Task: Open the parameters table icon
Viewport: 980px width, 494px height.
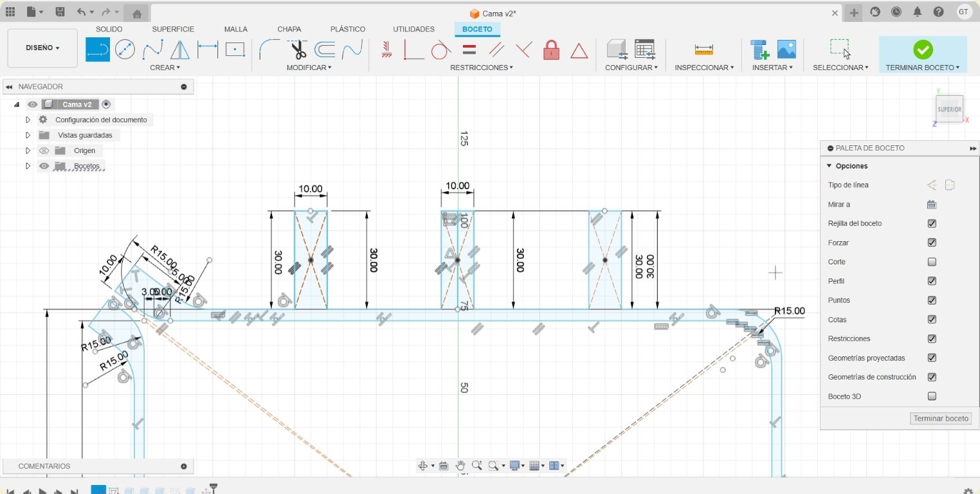Action: 644,50
